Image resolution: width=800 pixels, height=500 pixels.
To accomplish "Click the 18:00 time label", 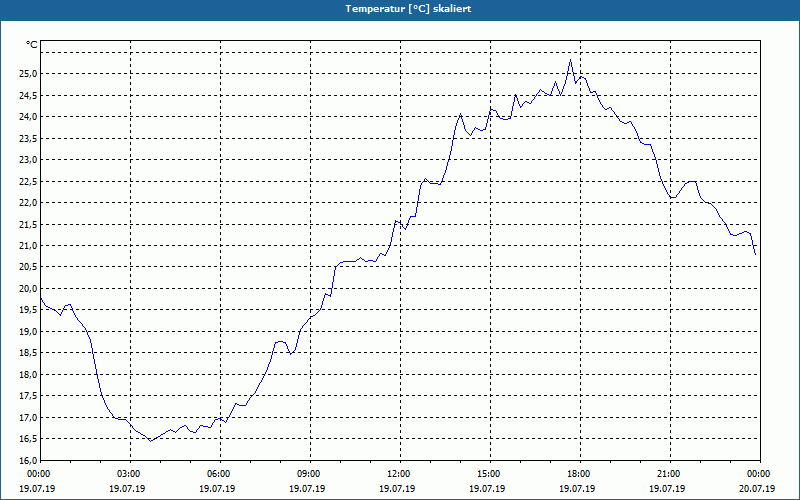I will 580,474.
